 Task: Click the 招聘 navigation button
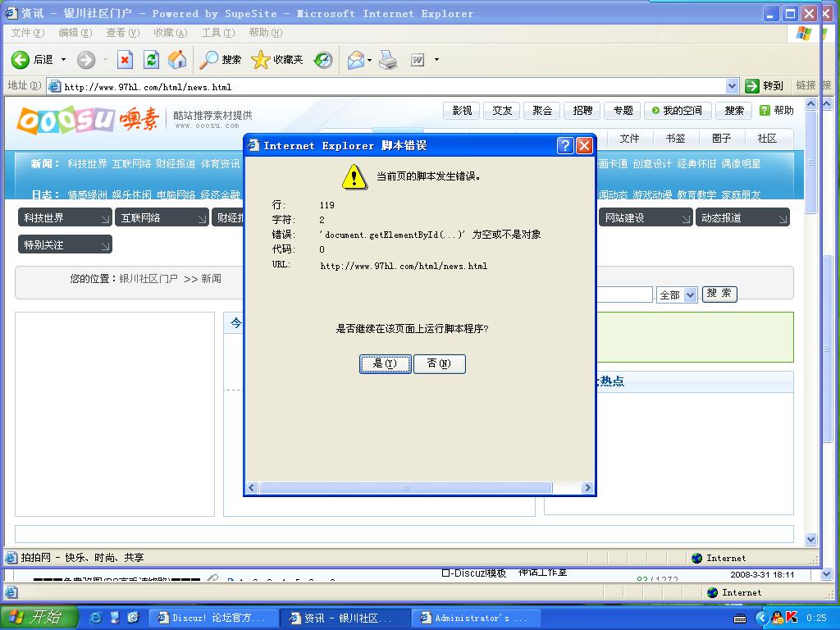582,111
